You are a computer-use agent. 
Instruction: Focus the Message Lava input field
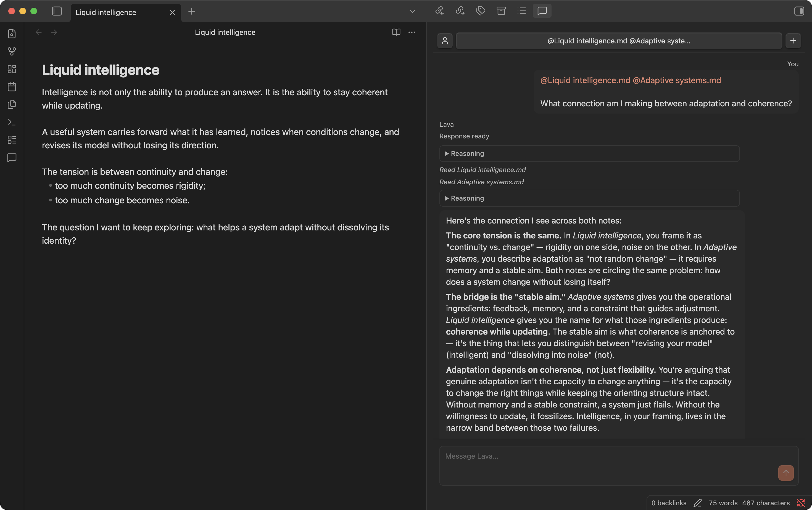[x=619, y=466]
